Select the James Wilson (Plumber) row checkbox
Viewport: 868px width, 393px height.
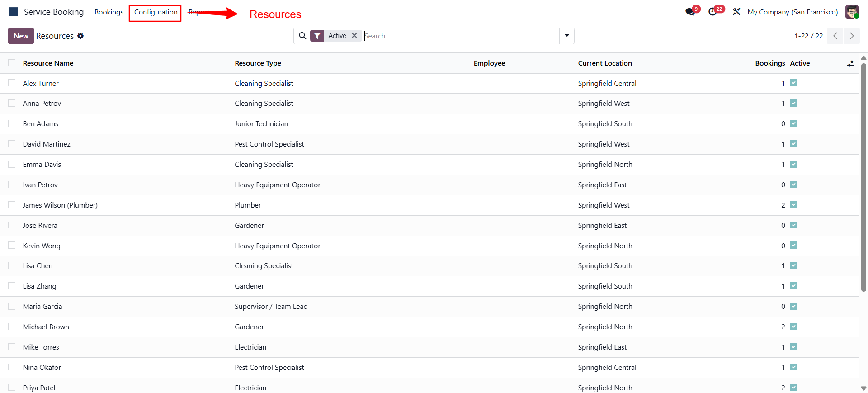[x=12, y=205]
